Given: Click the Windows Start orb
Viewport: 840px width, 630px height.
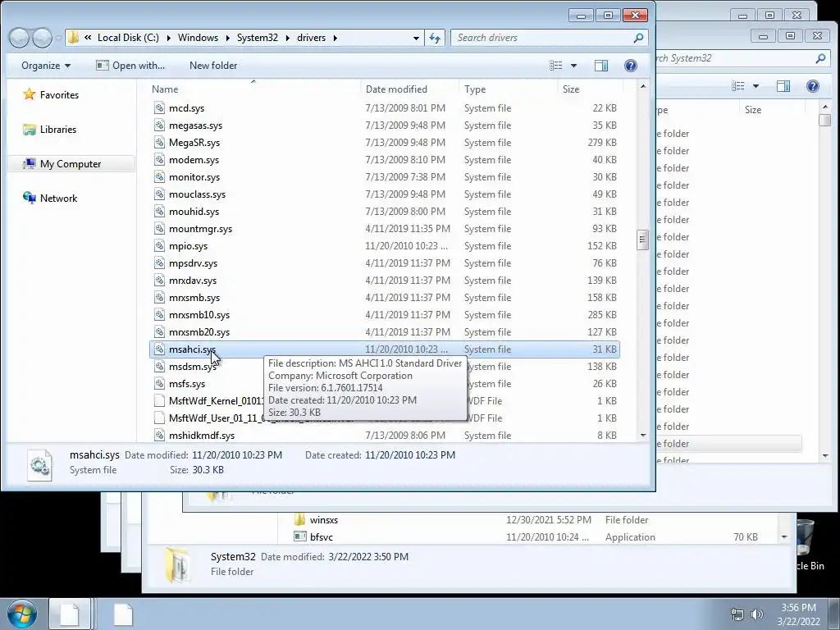Looking at the screenshot, I should coord(21,614).
